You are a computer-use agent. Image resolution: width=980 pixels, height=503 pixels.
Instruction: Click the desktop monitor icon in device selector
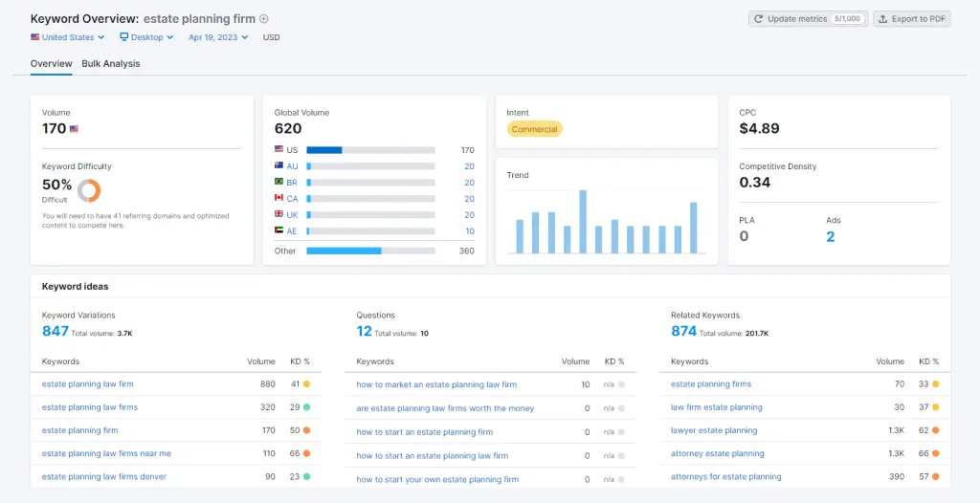pos(123,37)
